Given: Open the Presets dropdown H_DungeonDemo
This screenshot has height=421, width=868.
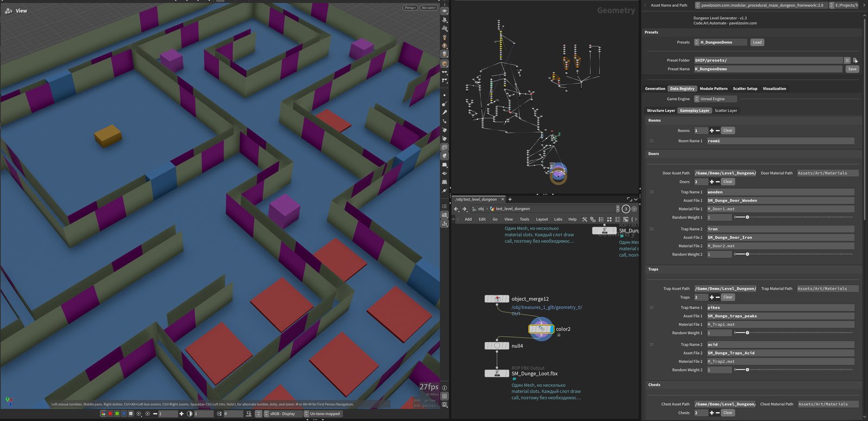Looking at the screenshot, I should [x=720, y=42].
